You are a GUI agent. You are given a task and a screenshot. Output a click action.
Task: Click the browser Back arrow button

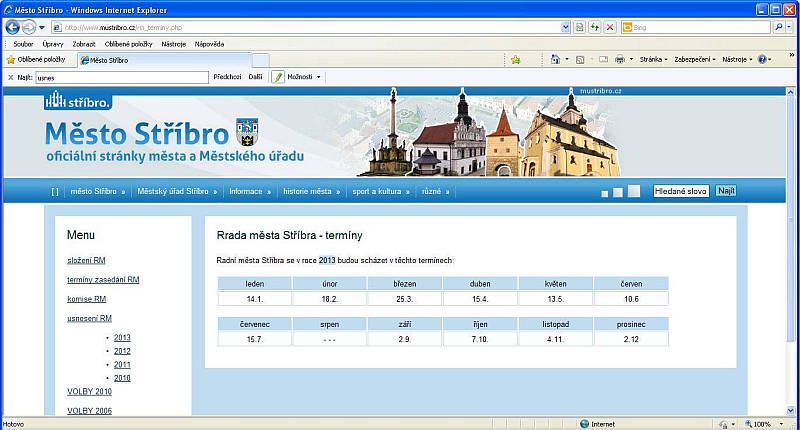pyautogui.click(x=11, y=28)
